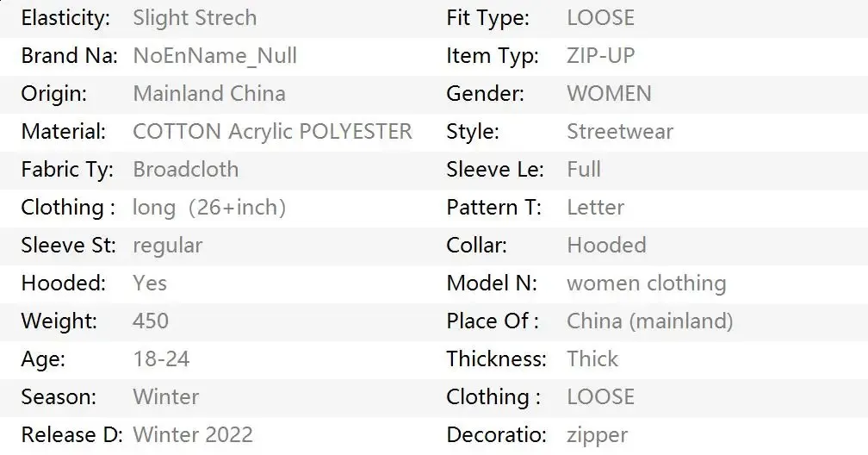Click the 'China (mainland)' place of origin value
The width and height of the screenshot is (868, 455).
pyautogui.click(x=649, y=321)
